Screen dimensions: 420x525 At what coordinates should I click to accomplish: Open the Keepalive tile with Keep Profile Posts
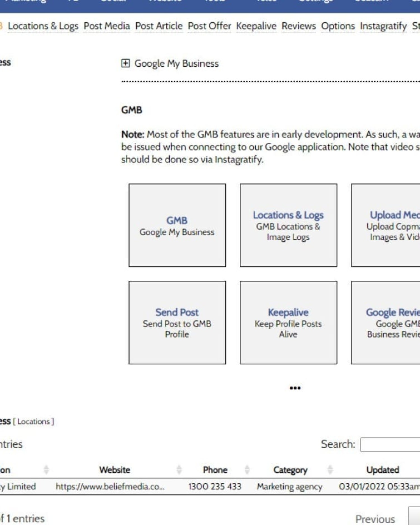pos(288,323)
